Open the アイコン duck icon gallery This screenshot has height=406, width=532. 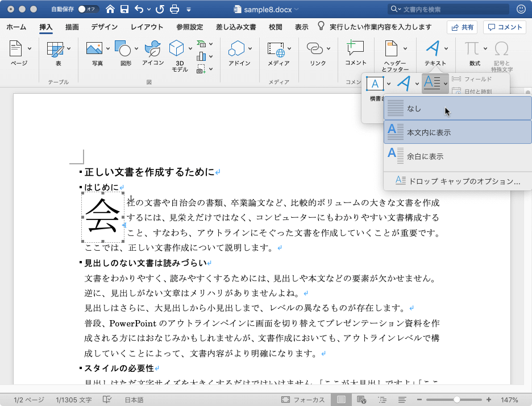pyautogui.click(x=152, y=48)
